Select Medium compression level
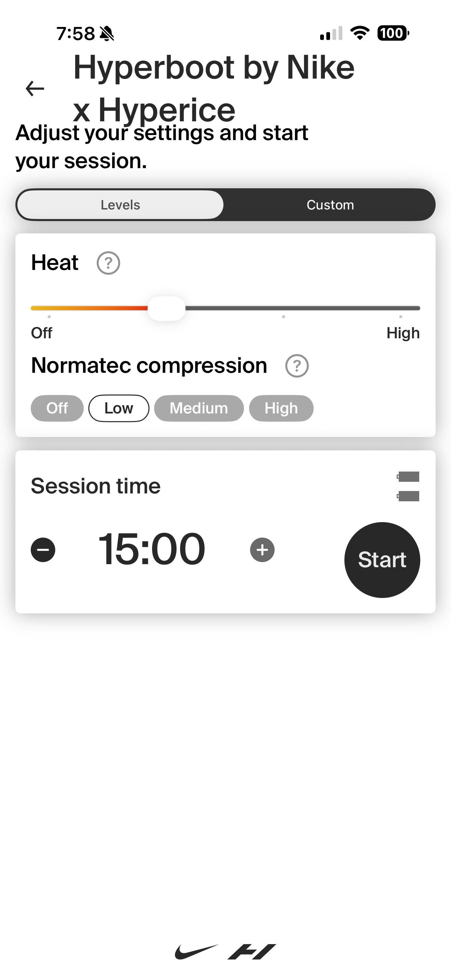Screen dimensions: 451x980 199,408
